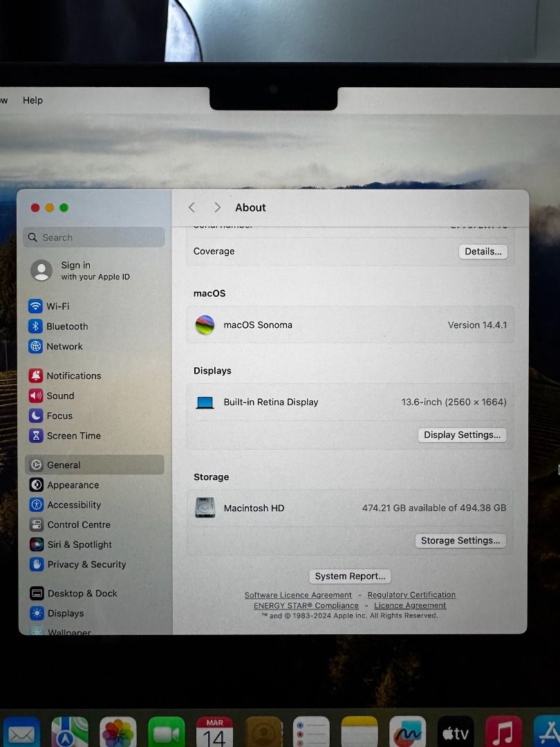
Task: Open Calendar from the Dock
Action: click(215, 732)
